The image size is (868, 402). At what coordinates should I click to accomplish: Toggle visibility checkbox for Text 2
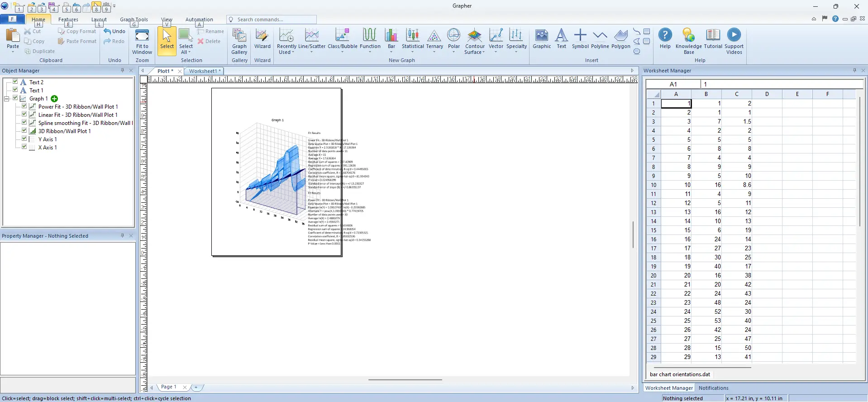[x=15, y=82]
